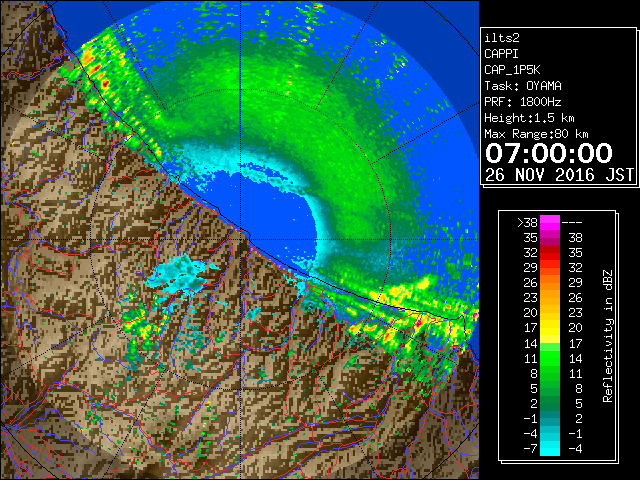640x480 pixels.
Task: Click the 'CAP_1P5K' text
Action: coord(512,70)
